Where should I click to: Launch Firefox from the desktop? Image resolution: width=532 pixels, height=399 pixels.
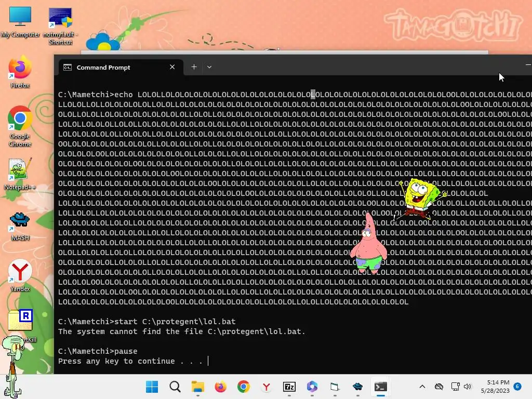click(x=20, y=72)
